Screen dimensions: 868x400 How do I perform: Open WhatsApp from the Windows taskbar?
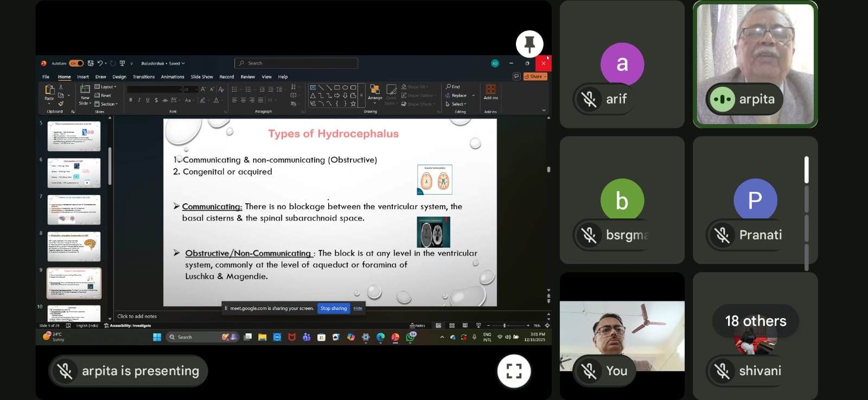[411, 337]
